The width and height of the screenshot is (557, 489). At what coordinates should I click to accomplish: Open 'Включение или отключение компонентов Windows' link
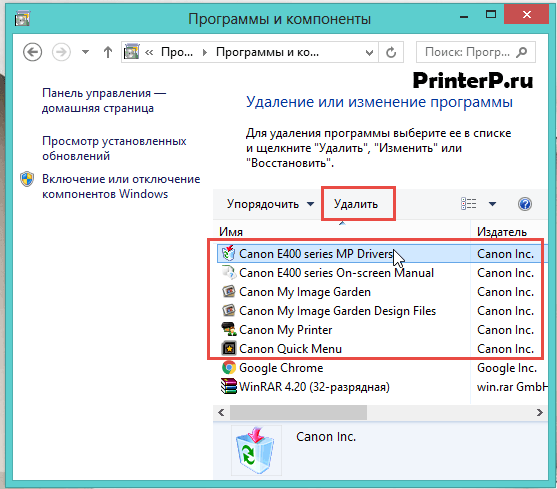click(121, 186)
